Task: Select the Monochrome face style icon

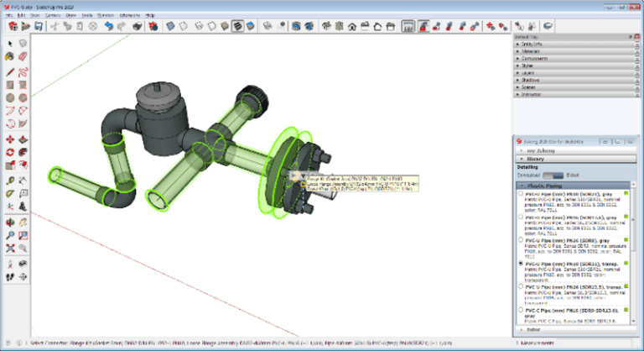Action: (251, 26)
